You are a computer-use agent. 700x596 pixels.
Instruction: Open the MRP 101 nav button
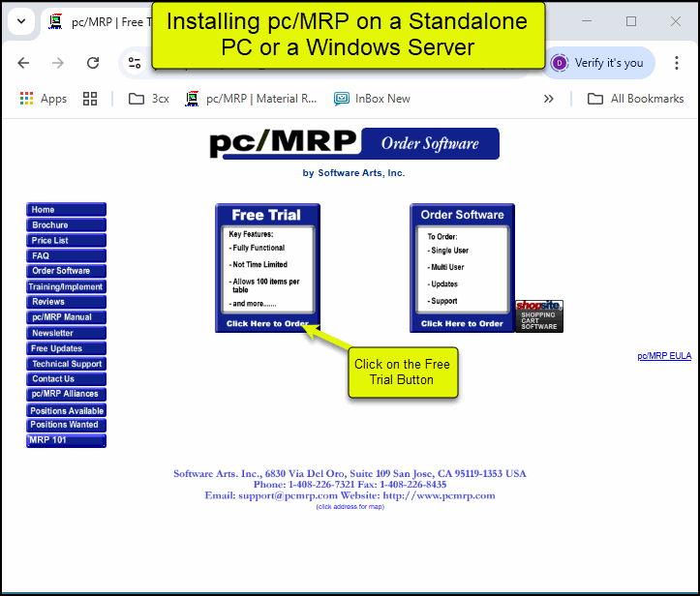[x=66, y=440]
